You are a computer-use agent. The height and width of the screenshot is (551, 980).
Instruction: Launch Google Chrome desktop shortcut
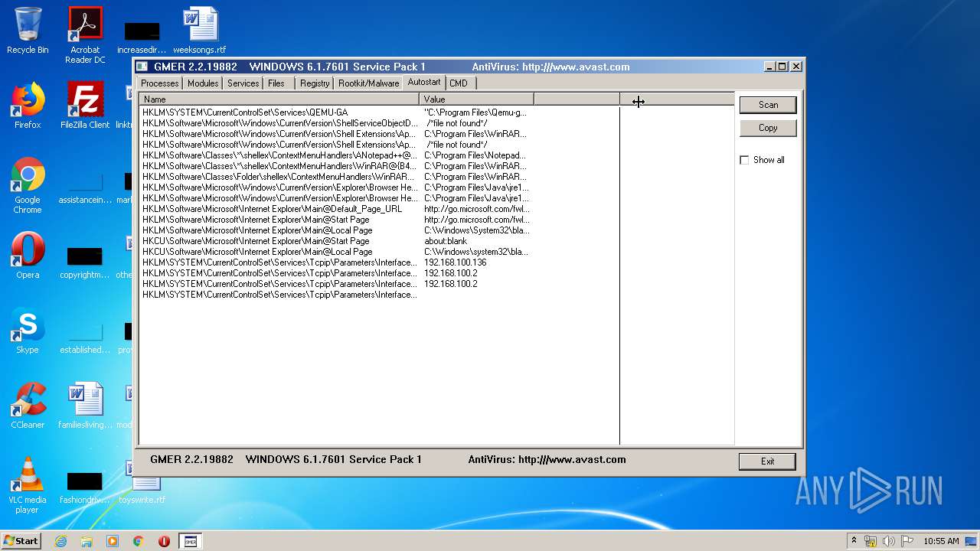point(28,185)
